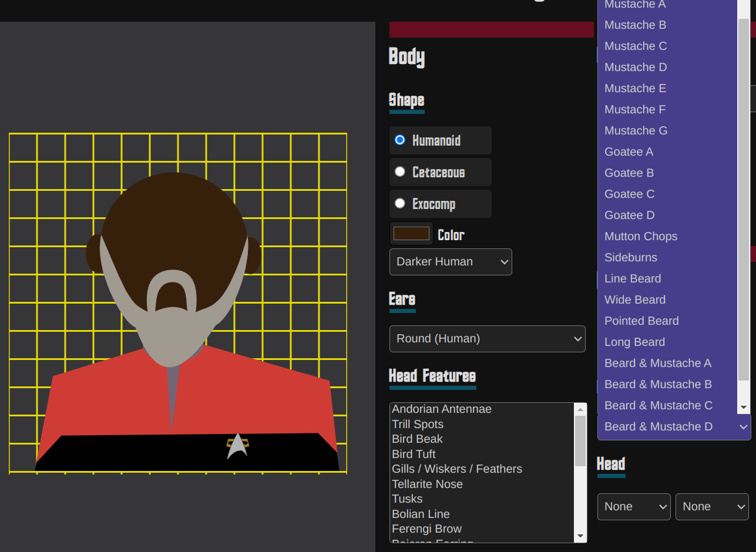
Task: Choose Wide Beard option
Action: click(x=667, y=299)
